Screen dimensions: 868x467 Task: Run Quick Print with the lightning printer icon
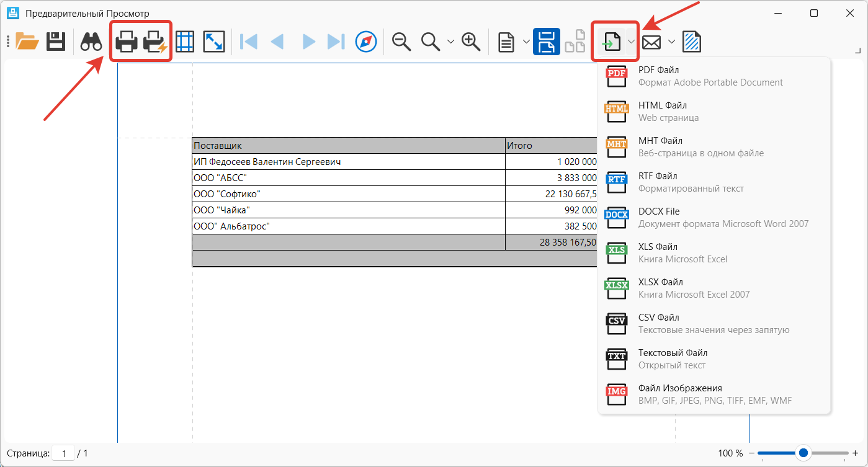(155, 42)
